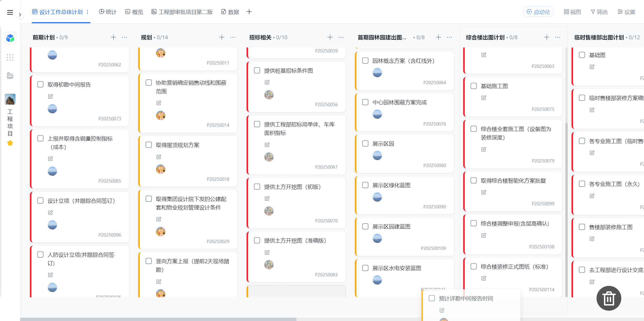Open 首期园林园建出图 column more menu
Screen dimensions: 644x321
(x=449, y=37)
